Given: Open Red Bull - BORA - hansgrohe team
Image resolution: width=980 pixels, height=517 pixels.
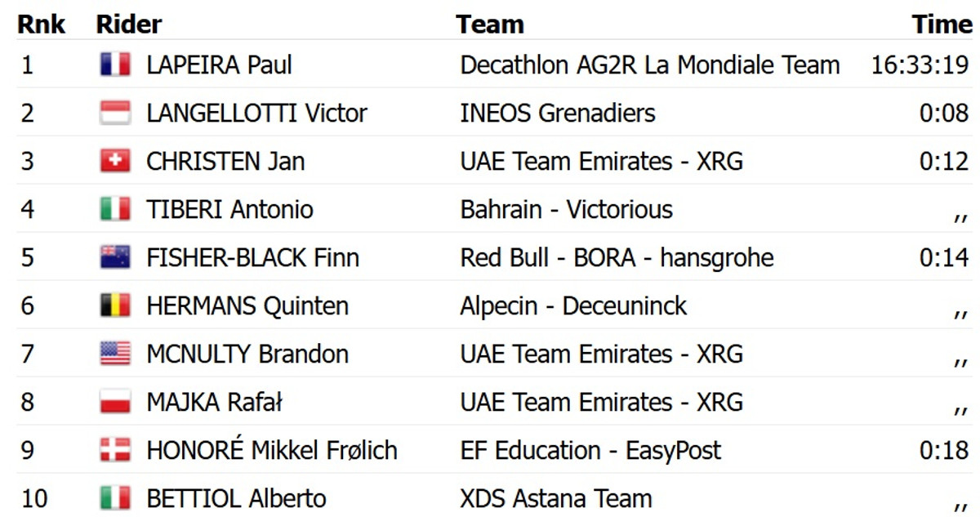Looking at the screenshot, I should coord(617,257).
